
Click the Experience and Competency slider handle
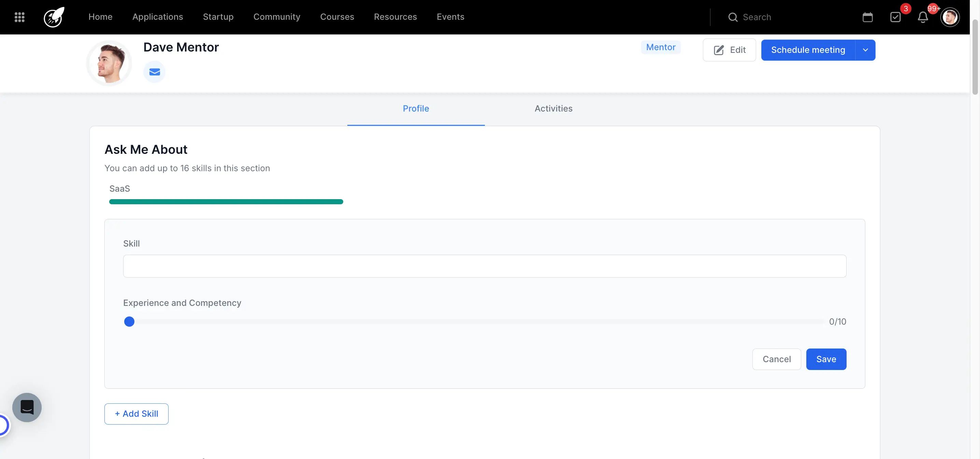129,322
